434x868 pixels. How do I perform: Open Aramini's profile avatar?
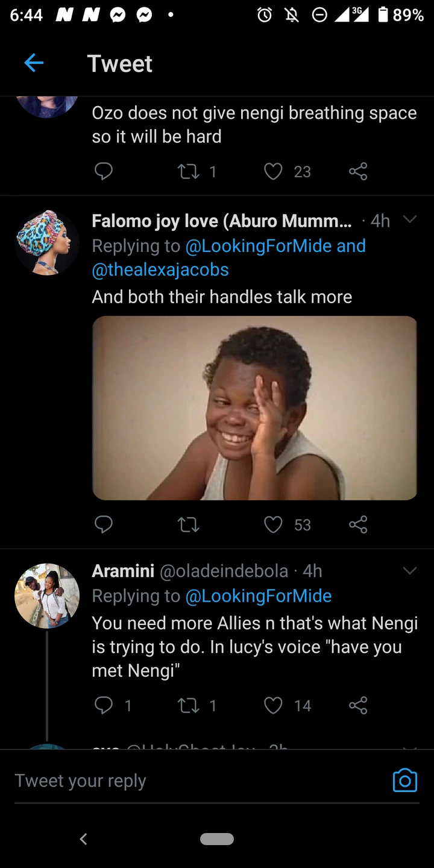point(47,596)
